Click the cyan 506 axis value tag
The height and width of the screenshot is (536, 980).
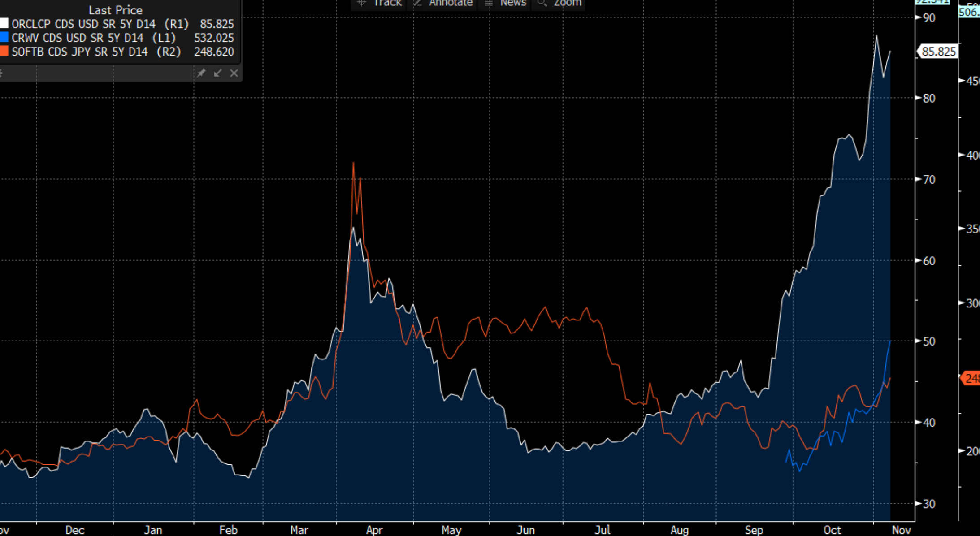(x=969, y=12)
